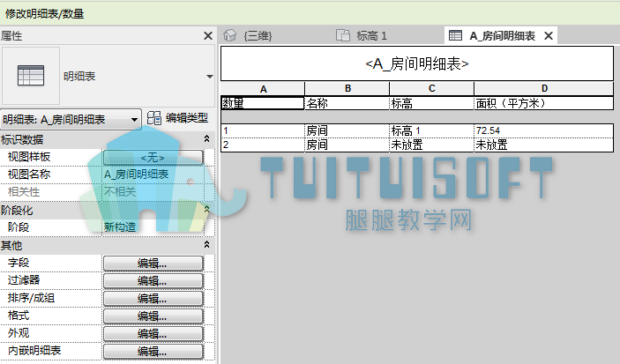Click the 面积（平方米） header cell
This screenshot has width=620, height=364.
[x=544, y=103]
